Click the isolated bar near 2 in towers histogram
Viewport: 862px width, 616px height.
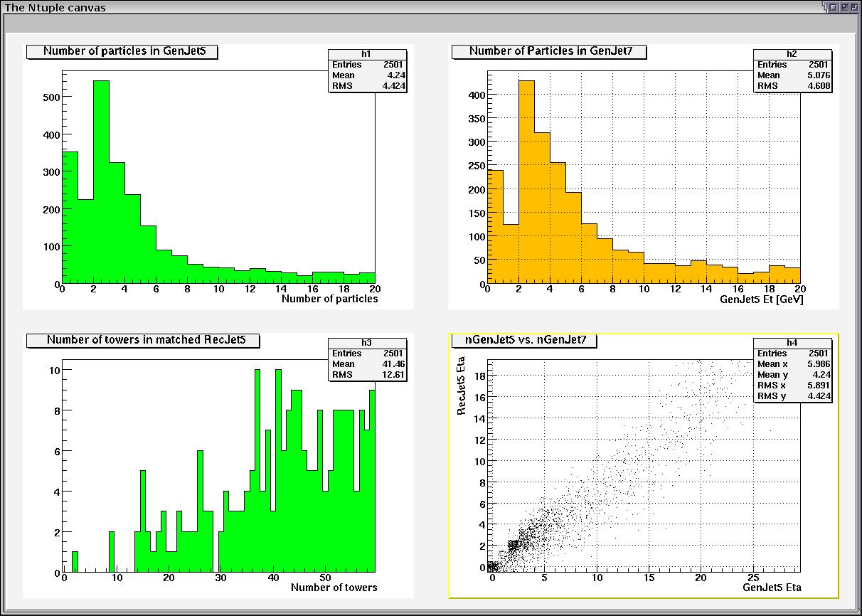pyautogui.click(x=75, y=562)
